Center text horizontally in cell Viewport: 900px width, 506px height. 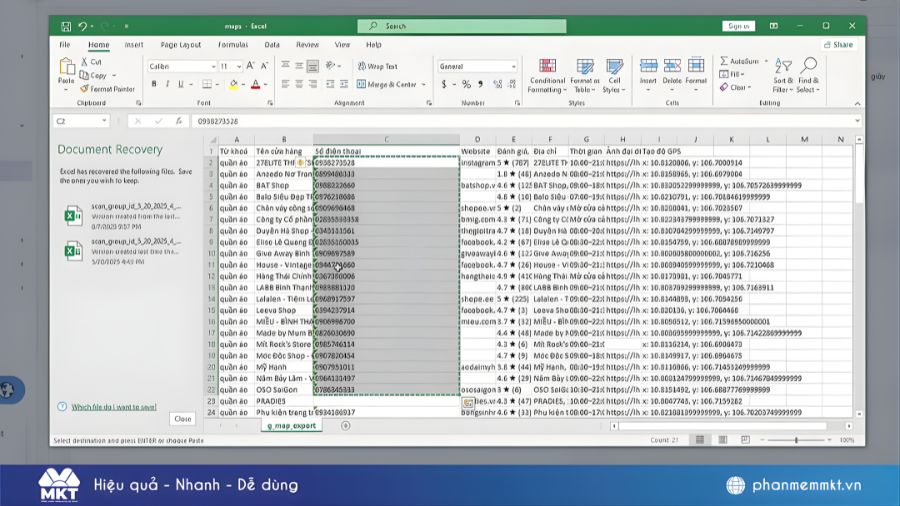pyautogui.click(x=299, y=84)
